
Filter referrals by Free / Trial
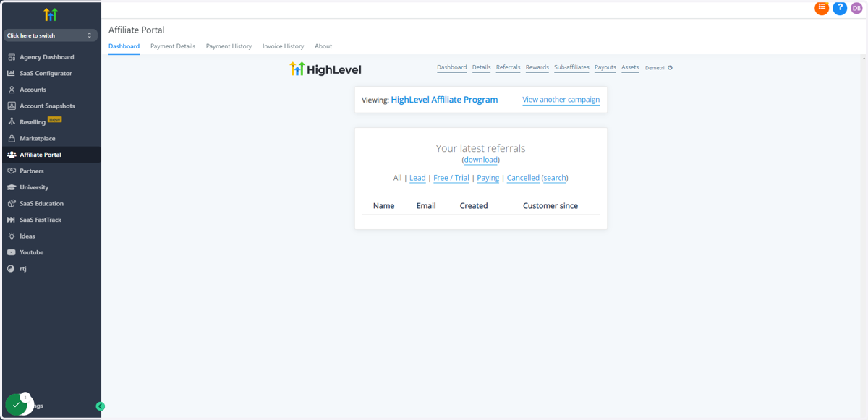451,178
